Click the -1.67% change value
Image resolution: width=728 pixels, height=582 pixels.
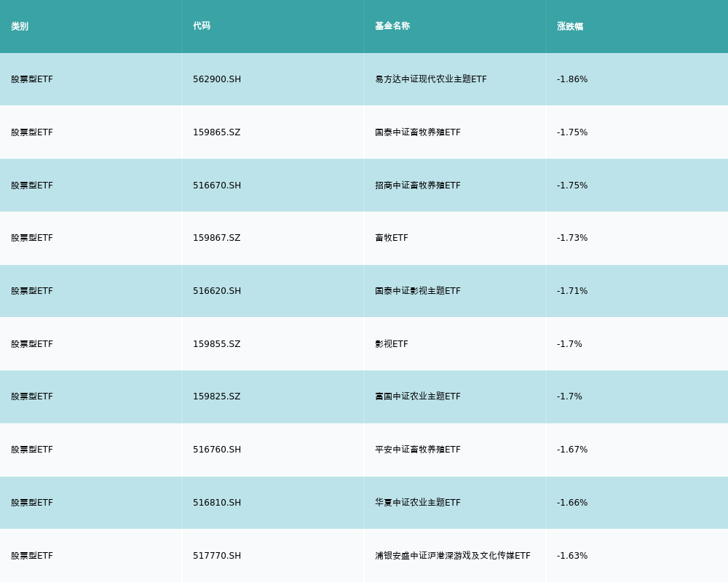coord(572,450)
